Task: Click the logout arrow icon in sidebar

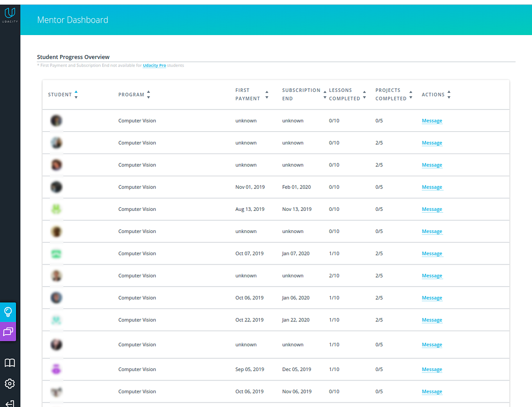Action: click(x=10, y=403)
